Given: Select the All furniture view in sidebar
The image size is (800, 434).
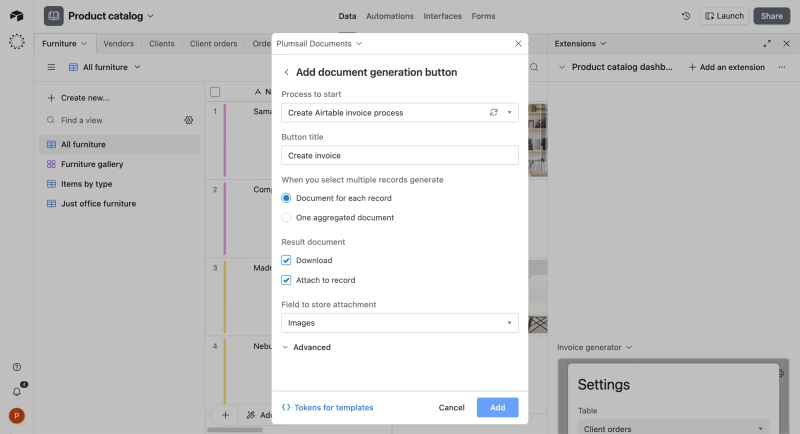Looking at the screenshot, I should coord(119,144).
